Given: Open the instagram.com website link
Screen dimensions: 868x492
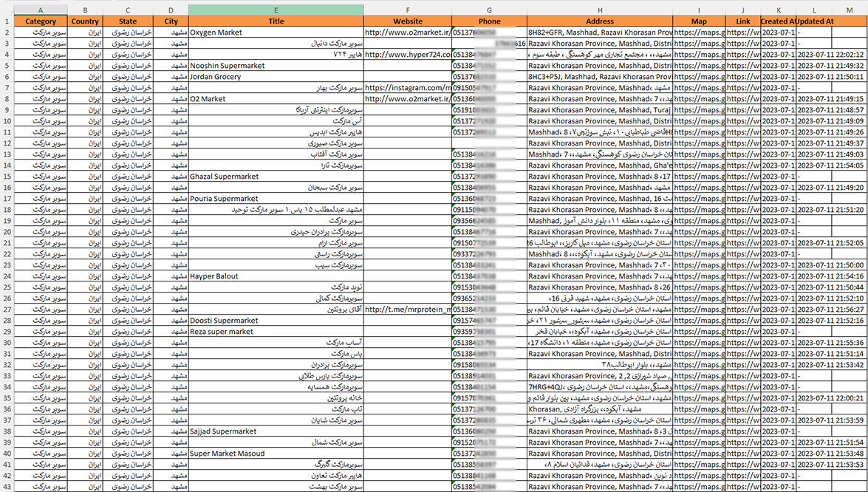Looking at the screenshot, I should point(408,87).
